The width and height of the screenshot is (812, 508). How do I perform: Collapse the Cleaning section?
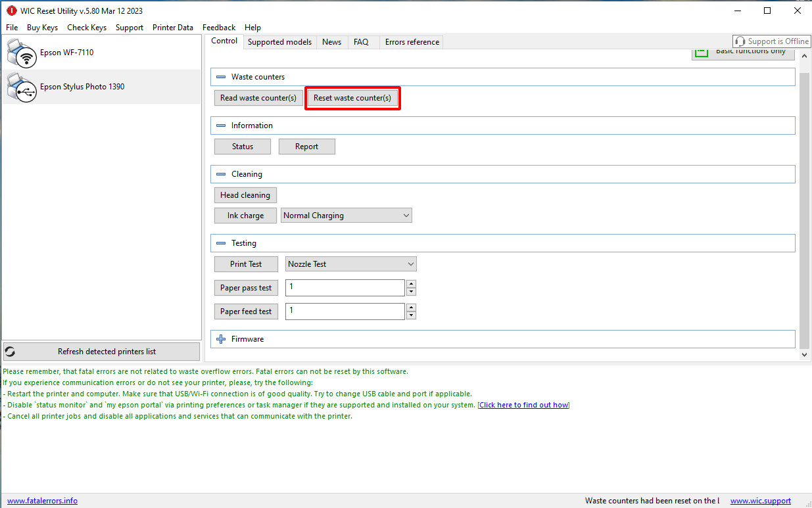[221, 174]
